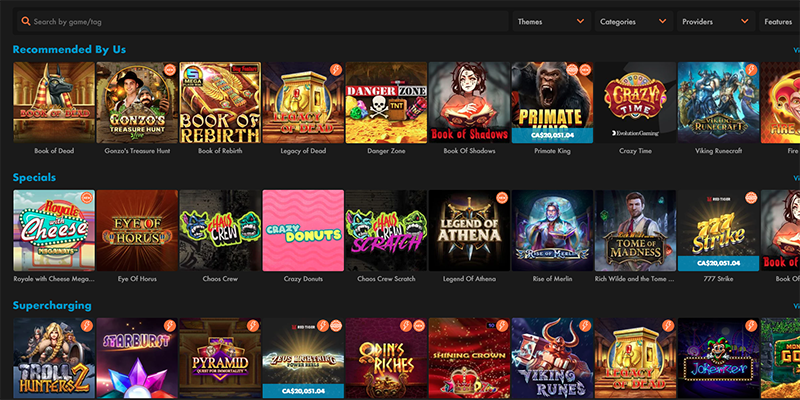Screen dimensions: 800x400
Task: Click the "Legacy of Dead" caption text
Action: (x=303, y=151)
